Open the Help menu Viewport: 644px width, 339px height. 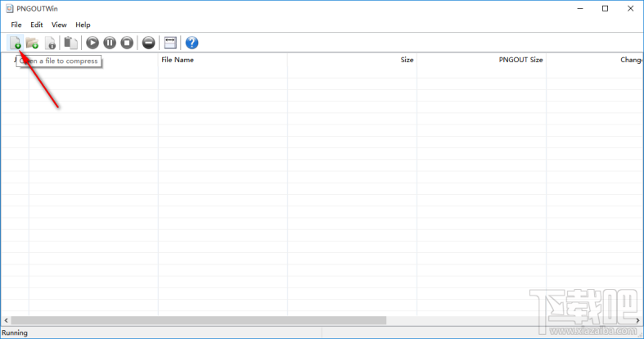coord(83,25)
